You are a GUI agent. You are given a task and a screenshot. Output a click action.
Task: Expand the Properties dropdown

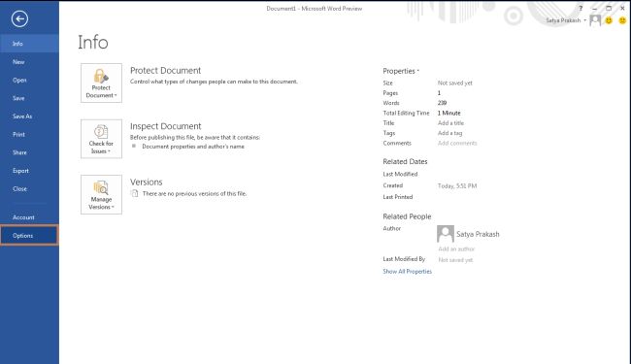click(x=401, y=71)
